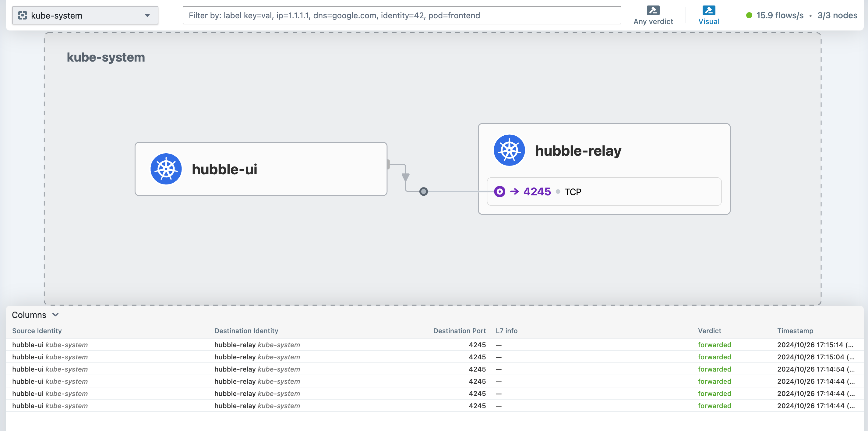Click the hubble-ui Kubernetes wheel icon
Viewport: 868px width, 431px height.
click(166, 169)
